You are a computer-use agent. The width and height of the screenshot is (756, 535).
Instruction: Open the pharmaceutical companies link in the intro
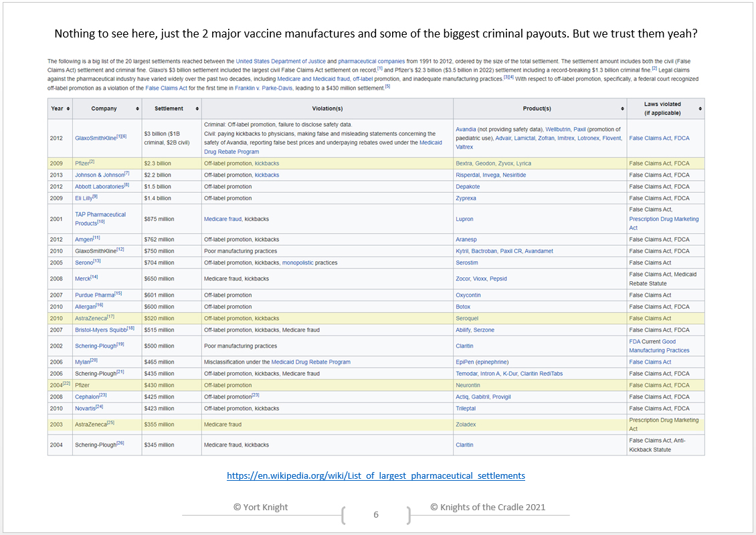click(x=371, y=61)
